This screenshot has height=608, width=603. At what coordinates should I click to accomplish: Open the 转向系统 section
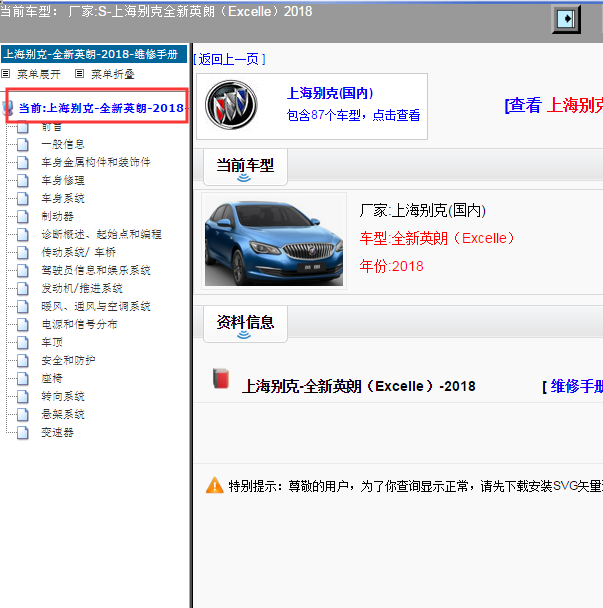tap(63, 397)
